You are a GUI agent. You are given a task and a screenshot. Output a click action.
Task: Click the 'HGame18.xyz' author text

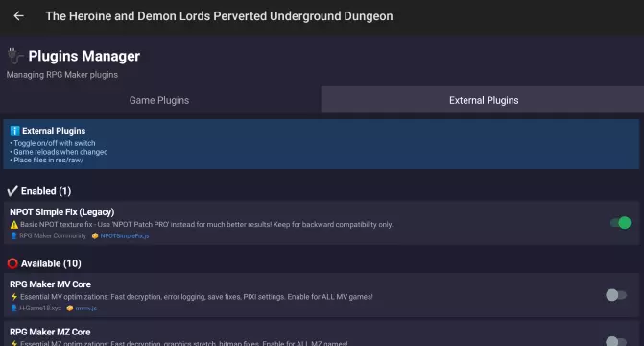click(40, 309)
